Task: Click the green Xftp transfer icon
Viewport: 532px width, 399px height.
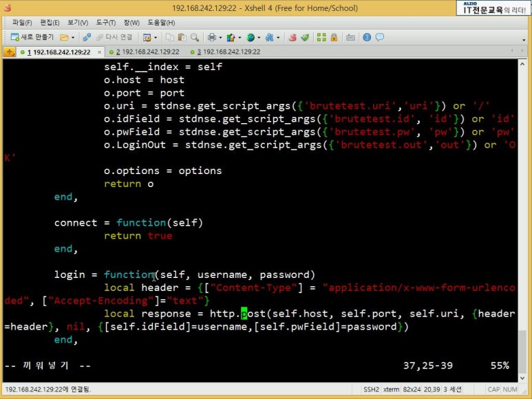Action: click(x=305, y=37)
